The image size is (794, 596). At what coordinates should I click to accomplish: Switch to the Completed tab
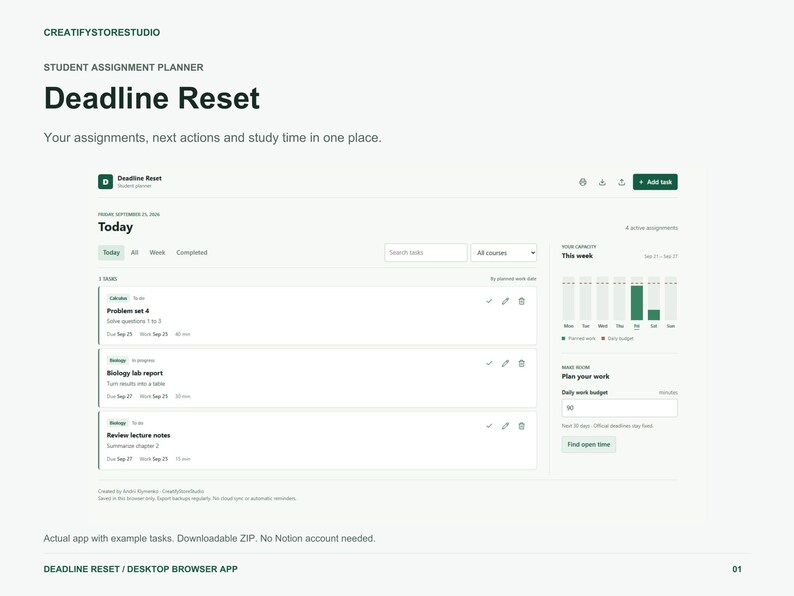point(191,253)
